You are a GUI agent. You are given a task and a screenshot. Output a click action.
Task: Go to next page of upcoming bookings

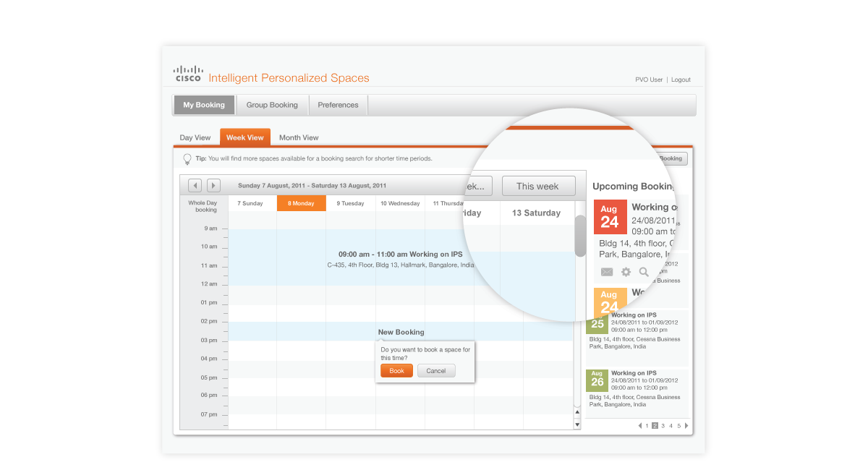(x=686, y=426)
